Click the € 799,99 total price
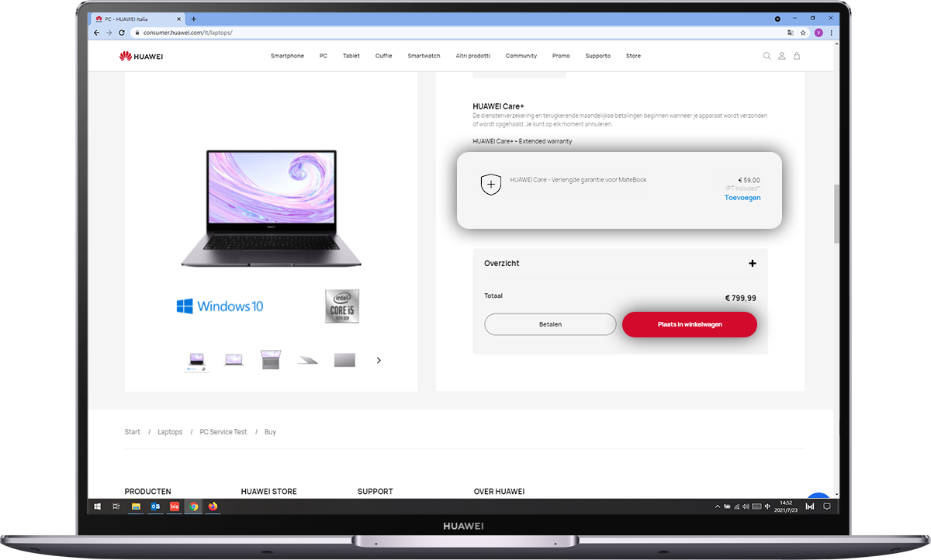 tap(741, 298)
